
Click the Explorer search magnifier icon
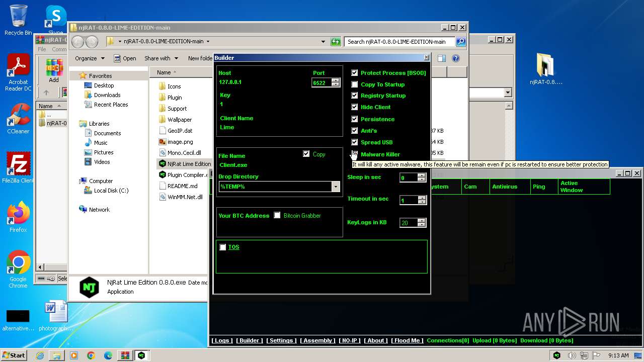coord(460,42)
